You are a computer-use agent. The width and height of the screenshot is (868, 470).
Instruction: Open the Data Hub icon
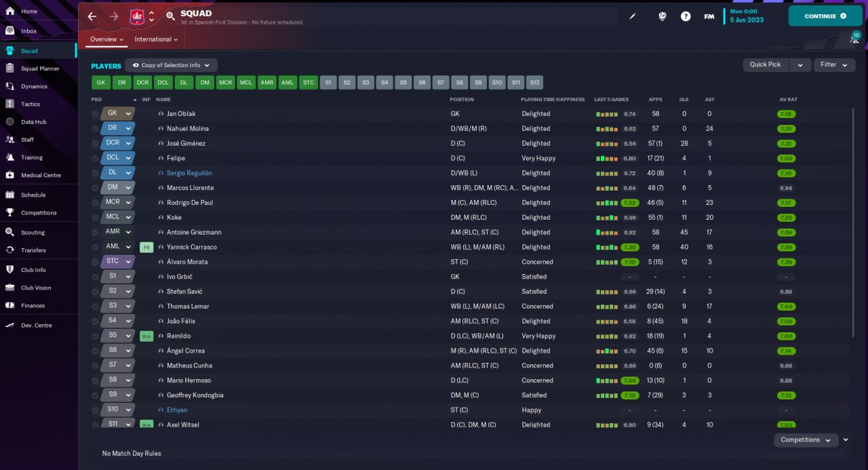(10, 121)
